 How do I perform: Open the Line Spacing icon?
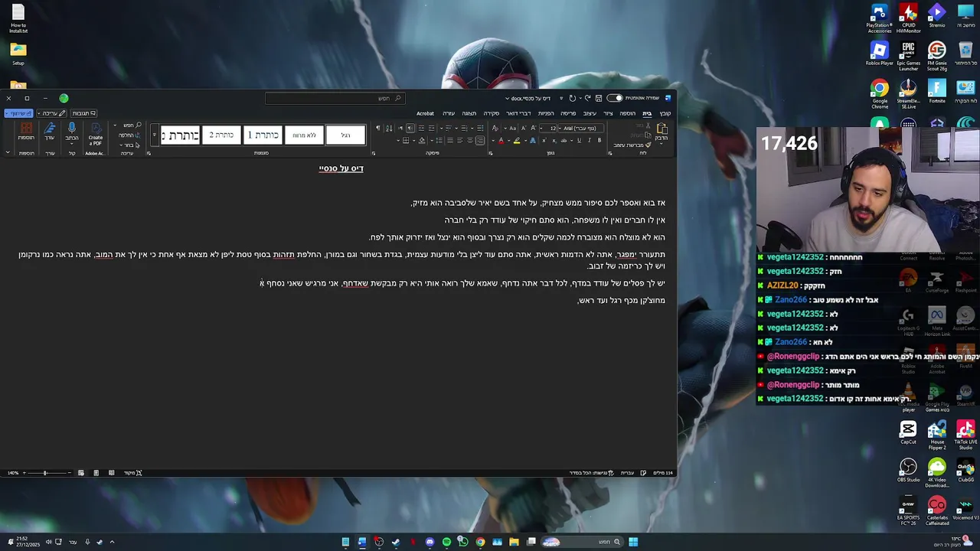(x=439, y=141)
